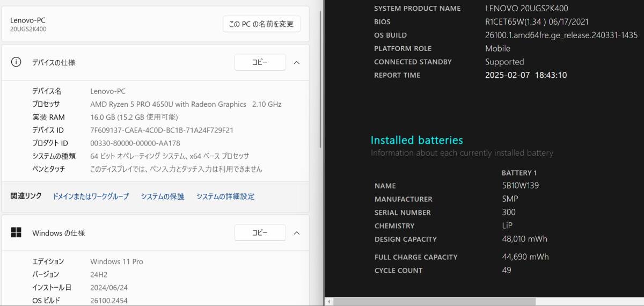Screen dimensions: 644x306
Task: Click the info icon beside デバイスの仕様
Action: [16, 62]
